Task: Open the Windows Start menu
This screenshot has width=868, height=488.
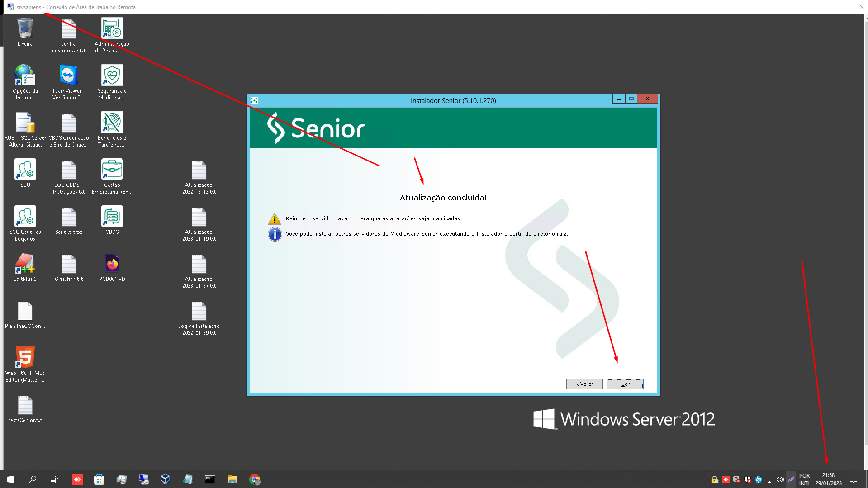Action: pyautogui.click(x=11, y=479)
